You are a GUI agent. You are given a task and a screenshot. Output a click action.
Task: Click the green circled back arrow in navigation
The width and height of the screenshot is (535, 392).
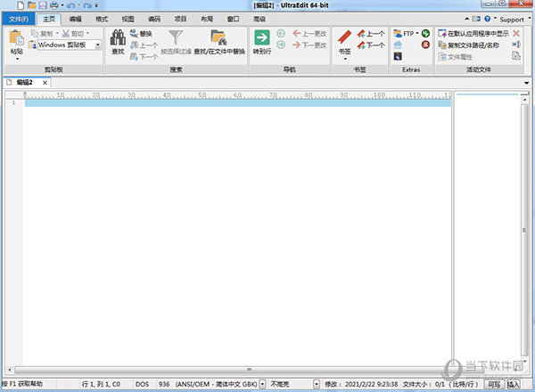click(x=281, y=33)
